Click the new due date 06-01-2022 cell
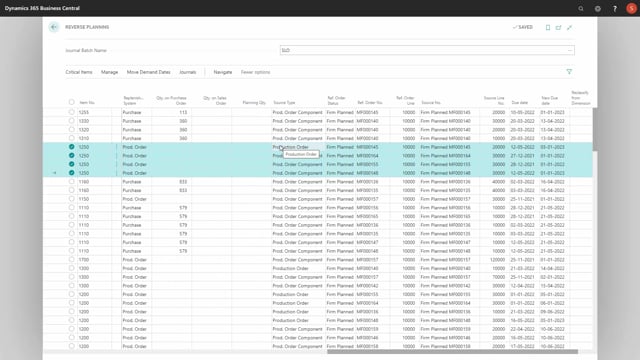The height and width of the screenshot is (360, 640). (x=553, y=303)
